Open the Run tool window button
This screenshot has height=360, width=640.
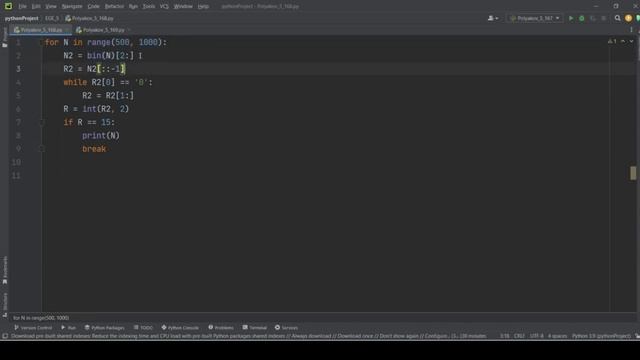(x=69, y=328)
